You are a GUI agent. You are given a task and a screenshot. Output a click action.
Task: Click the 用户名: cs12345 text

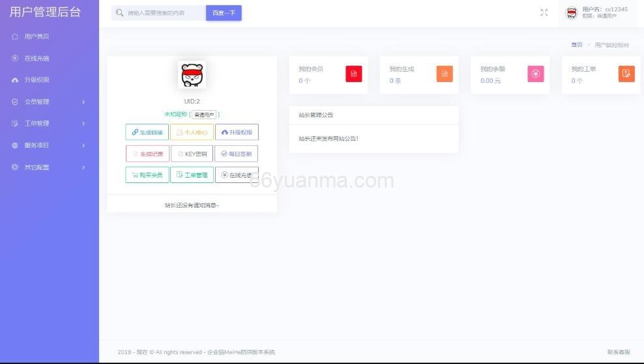[605, 9]
